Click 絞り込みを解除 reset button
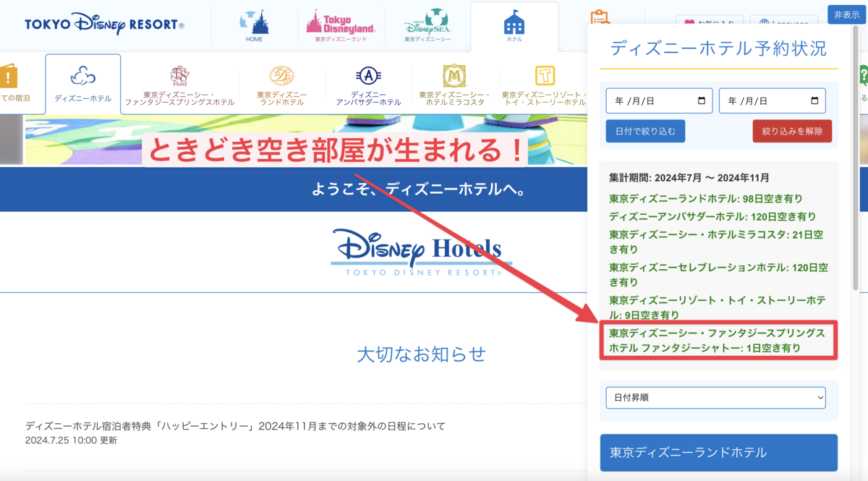The width and height of the screenshot is (868, 481). 792,131
